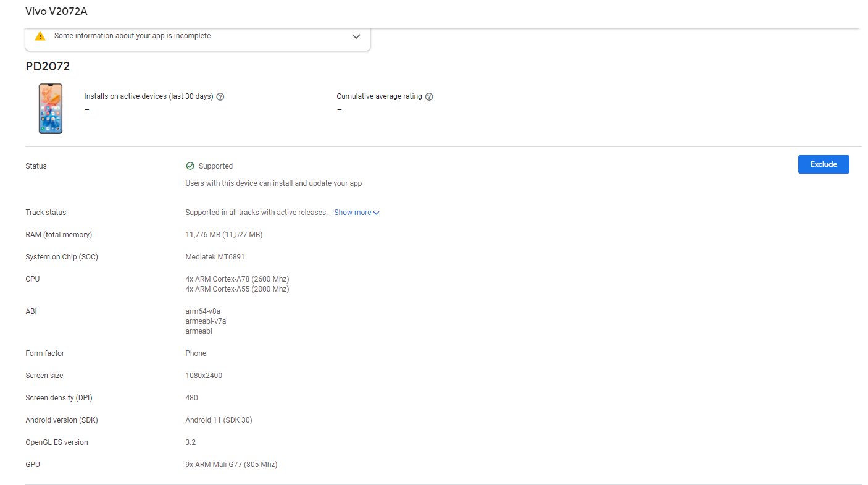Open help icon beside Cumulative average rating
The height and width of the screenshot is (485, 868).
pyautogui.click(x=429, y=97)
